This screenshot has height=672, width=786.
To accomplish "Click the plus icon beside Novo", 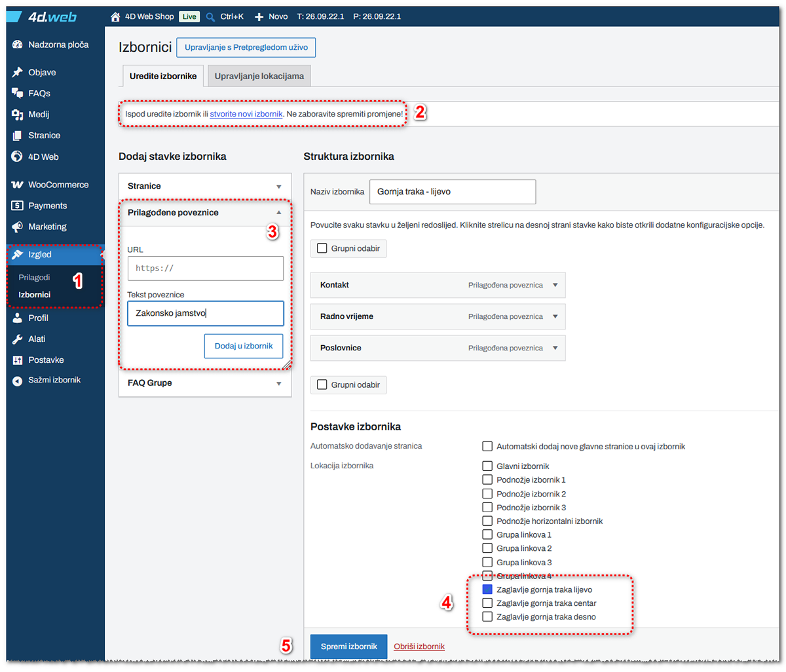I will coord(259,17).
